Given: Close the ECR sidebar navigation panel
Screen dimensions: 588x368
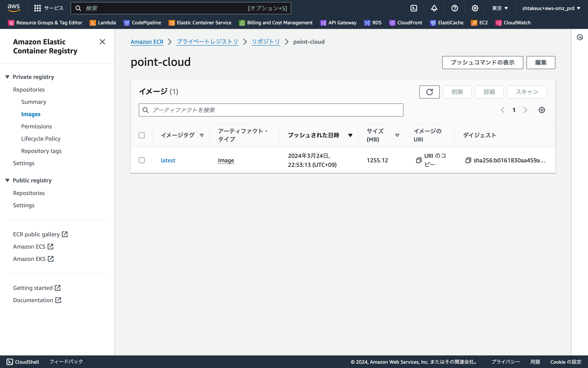Looking at the screenshot, I should point(102,42).
